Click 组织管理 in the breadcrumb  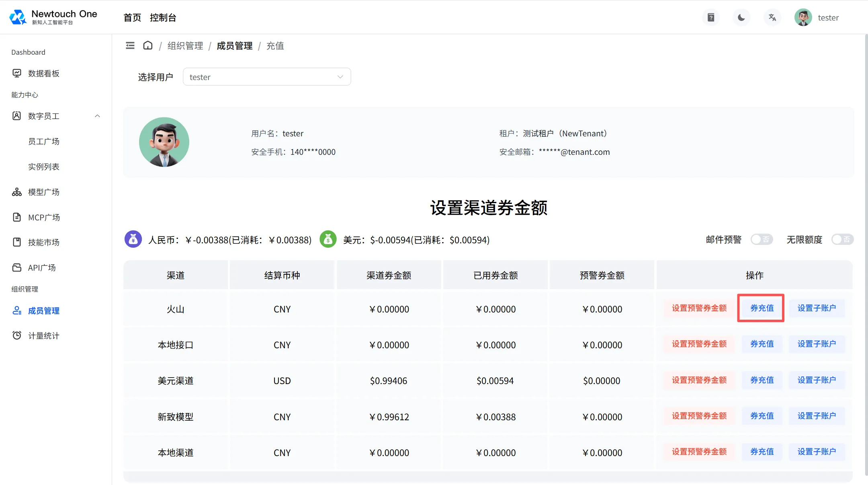(185, 45)
